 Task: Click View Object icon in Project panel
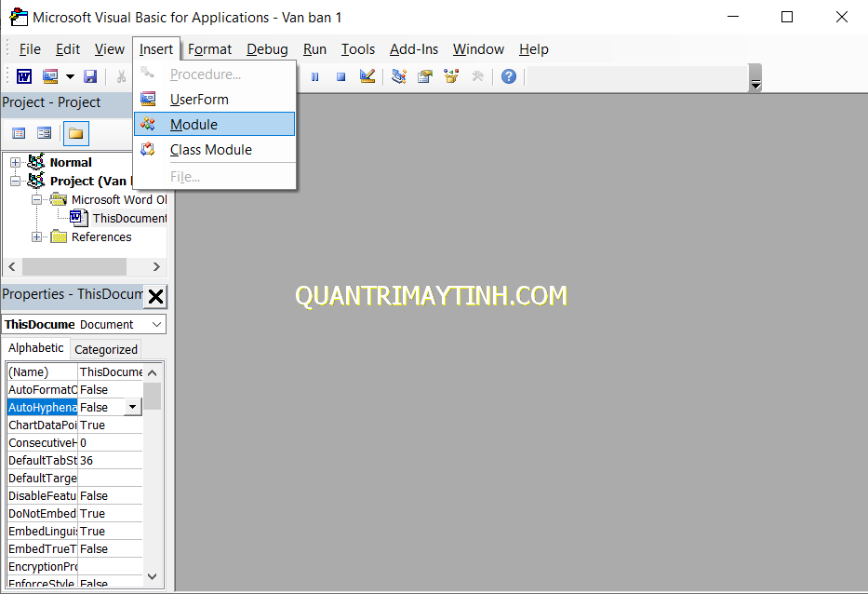[45, 133]
